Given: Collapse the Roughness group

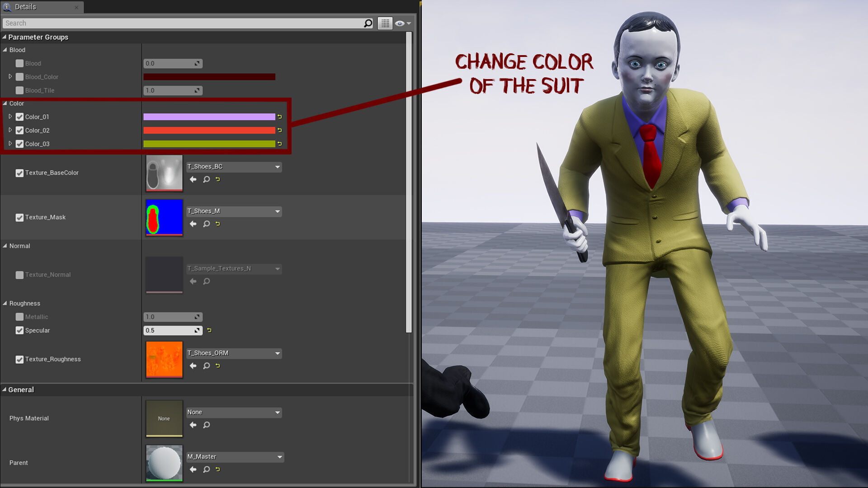Looking at the screenshot, I should pos(5,303).
